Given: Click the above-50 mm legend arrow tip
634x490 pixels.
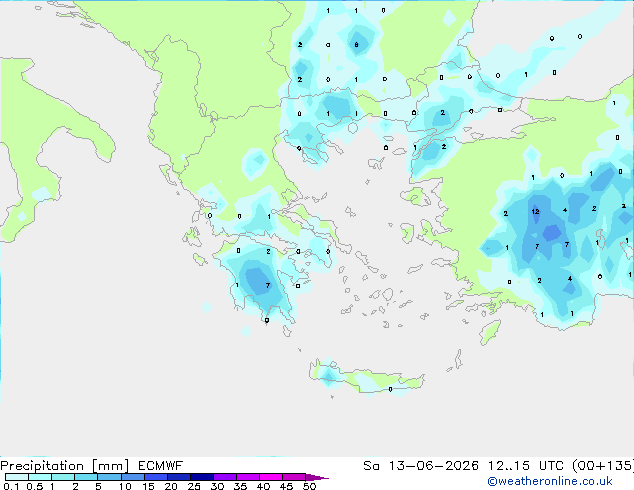Looking at the screenshot, I should (317, 477).
